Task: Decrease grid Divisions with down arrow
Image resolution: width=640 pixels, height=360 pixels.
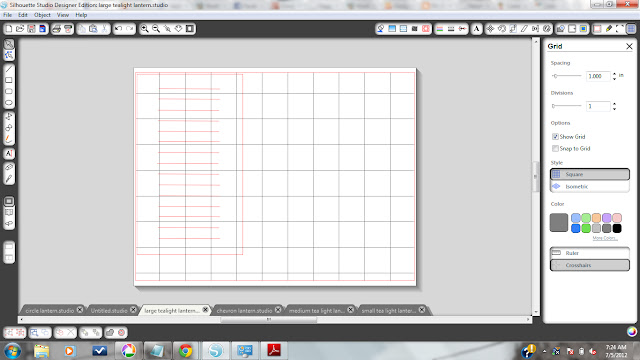Action: pyautogui.click(x=614, y=109)
